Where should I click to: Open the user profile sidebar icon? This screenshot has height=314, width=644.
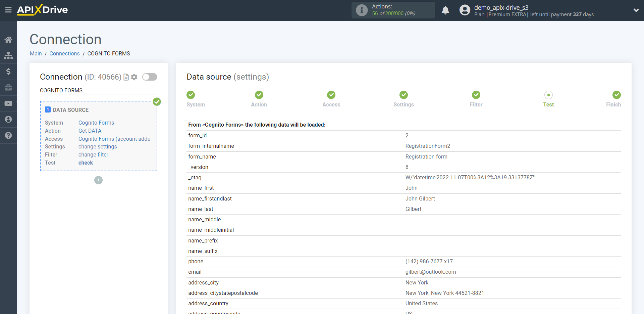(x=8, y=120)
